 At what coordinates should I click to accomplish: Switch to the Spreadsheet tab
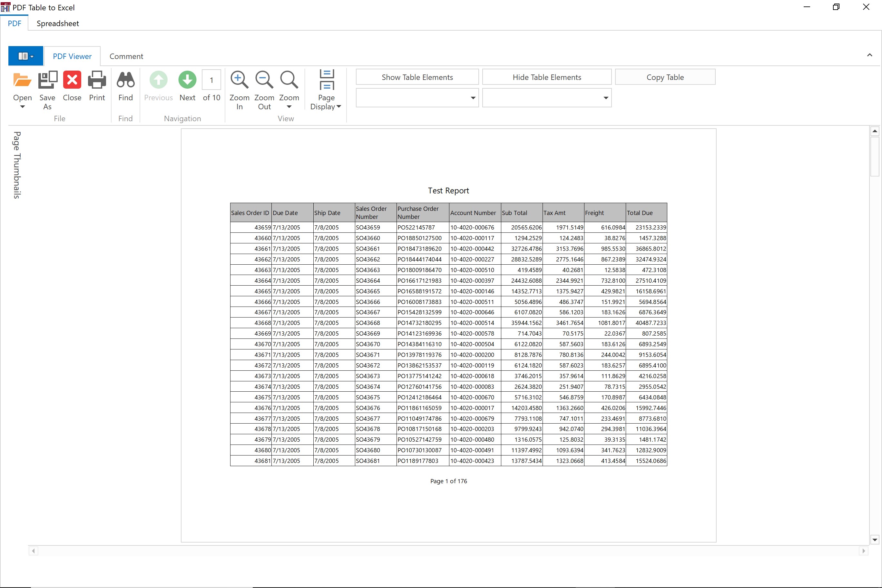pyautogui.click(x=58, y=23)
